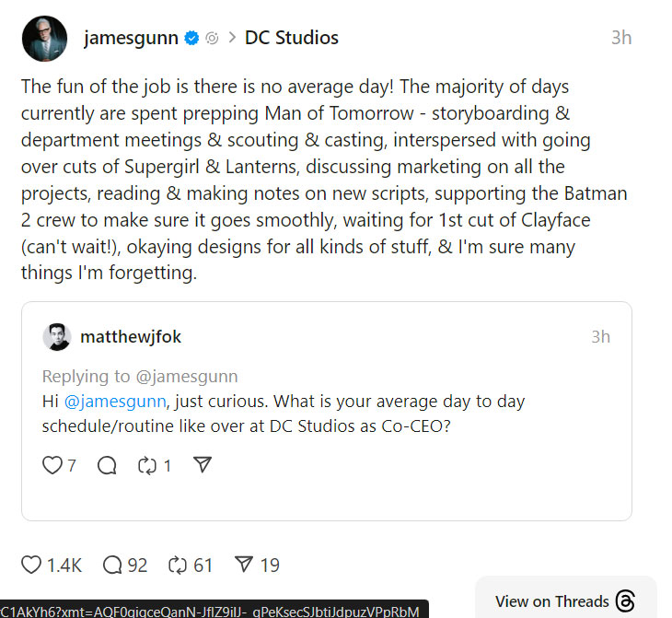The height and width of the screenshot is (618, 672).
Task: Open the jamesgunn username link
Action: coord(132,38)
